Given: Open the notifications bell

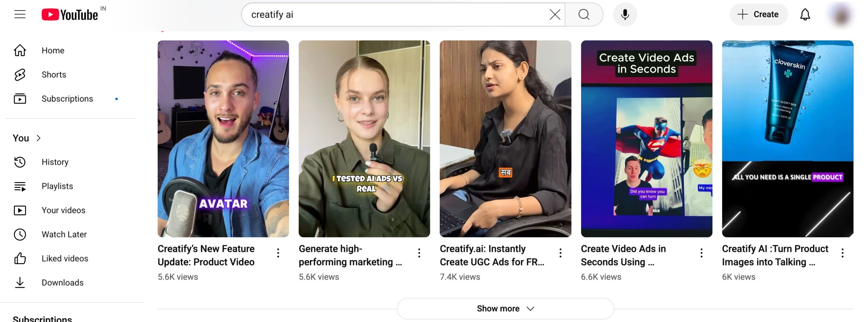Looking at the screenshot, I should tap(805, 15).
